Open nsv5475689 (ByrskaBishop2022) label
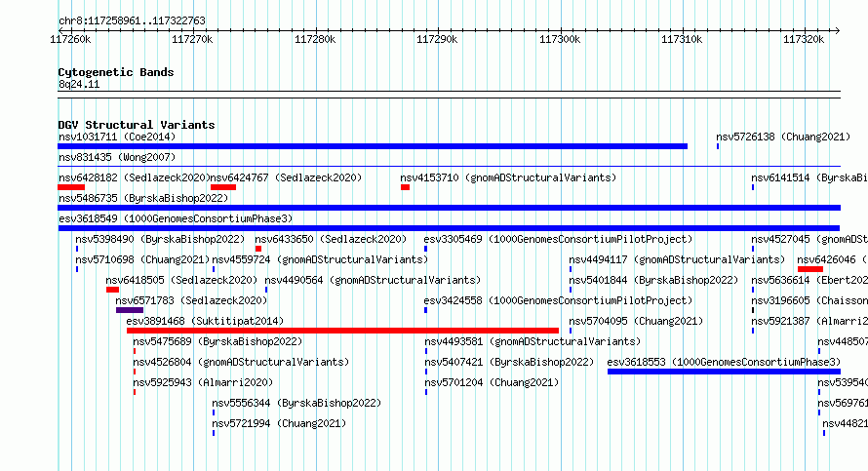Image resolution: width=868 pixels, height=471 pixels. (x=217, y=341)
